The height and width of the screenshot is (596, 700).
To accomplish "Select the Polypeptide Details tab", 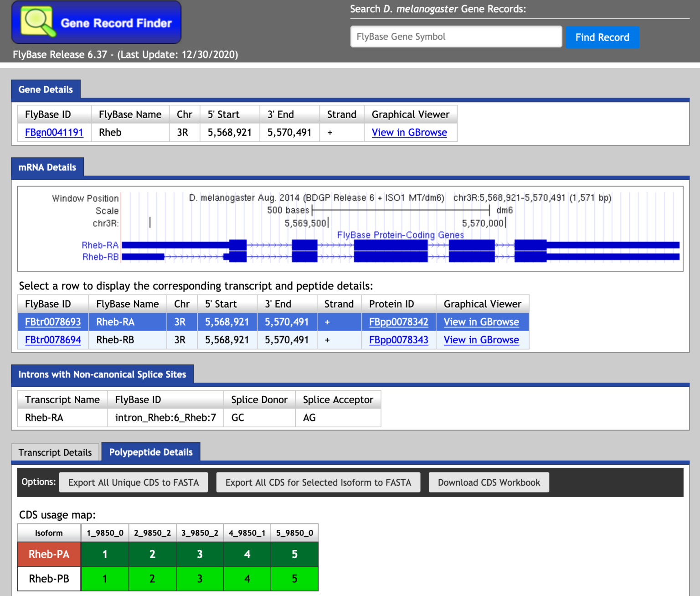I will [x=151, y=452].
